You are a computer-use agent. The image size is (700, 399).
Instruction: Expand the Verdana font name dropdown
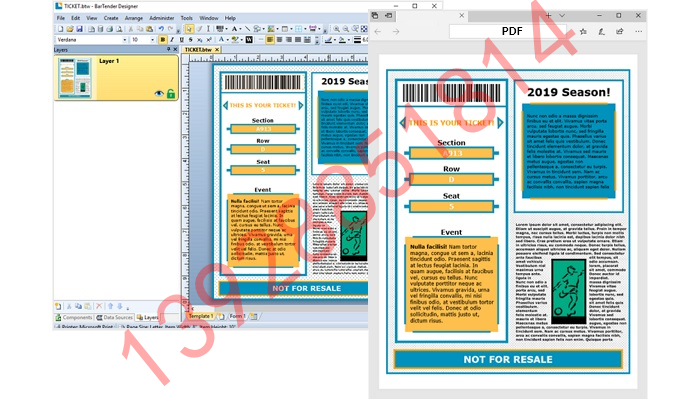125,40
